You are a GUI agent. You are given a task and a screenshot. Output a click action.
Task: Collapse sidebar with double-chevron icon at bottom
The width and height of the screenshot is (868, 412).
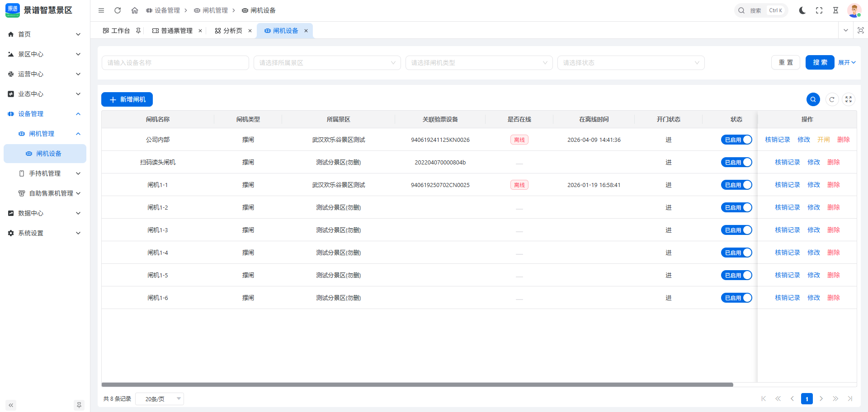point(11,405)
